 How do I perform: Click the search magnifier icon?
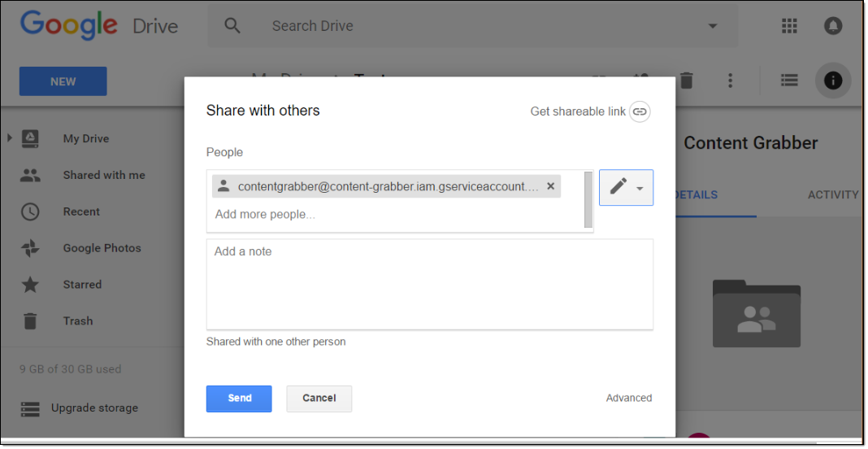point(232,26)
